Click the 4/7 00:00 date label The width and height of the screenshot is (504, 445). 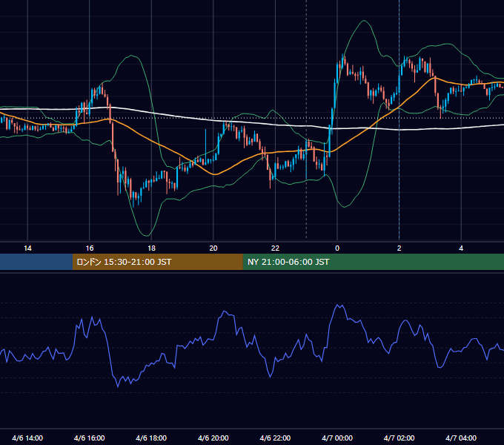pos(337,438)
